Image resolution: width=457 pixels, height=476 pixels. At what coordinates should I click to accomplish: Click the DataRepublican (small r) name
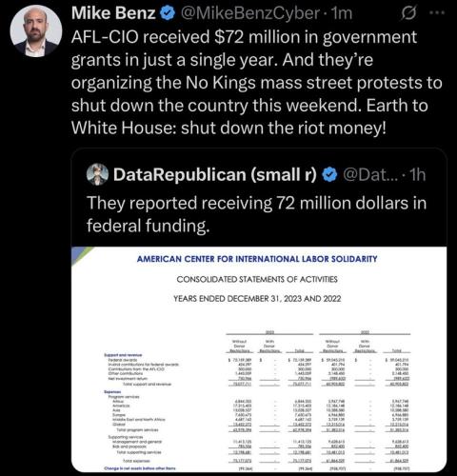(x=215, y=174)
